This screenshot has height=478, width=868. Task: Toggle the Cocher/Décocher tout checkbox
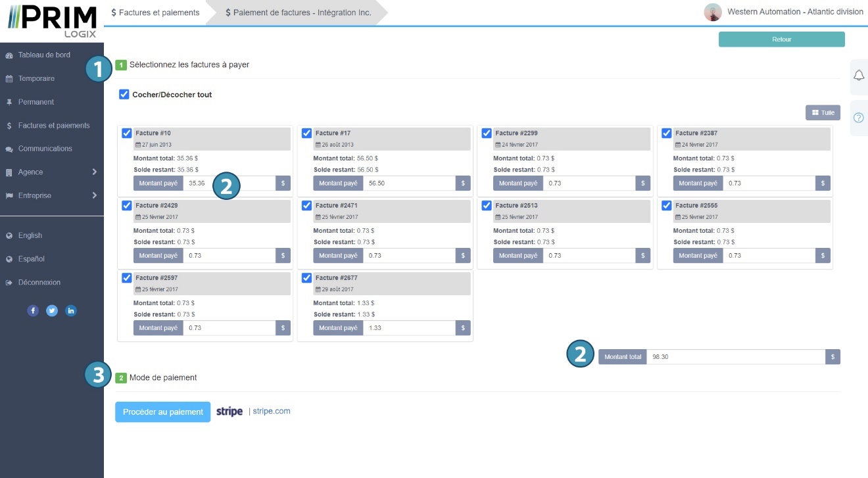[x=124, y=95]
